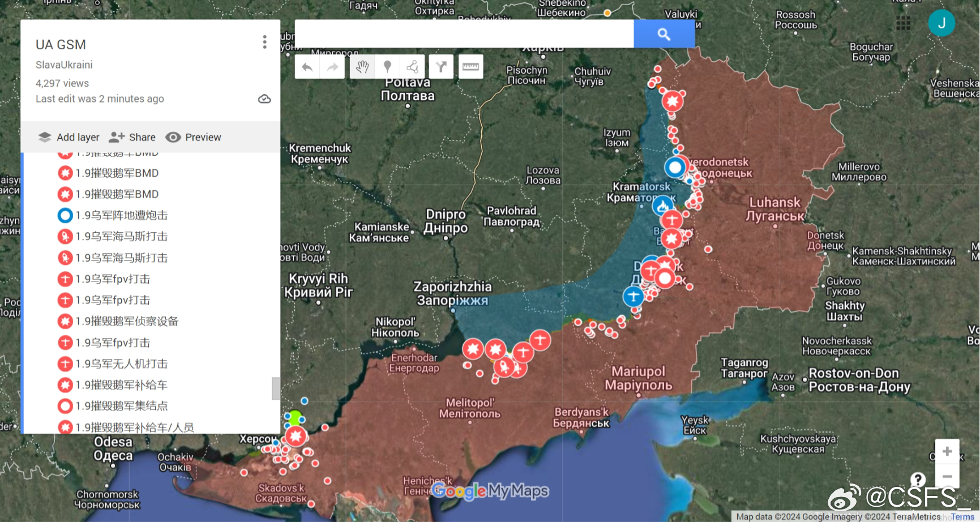Open the Add directions tool
Image resolution: width=980 pixels, height=522 pixels.
click(x=441, y=67)
